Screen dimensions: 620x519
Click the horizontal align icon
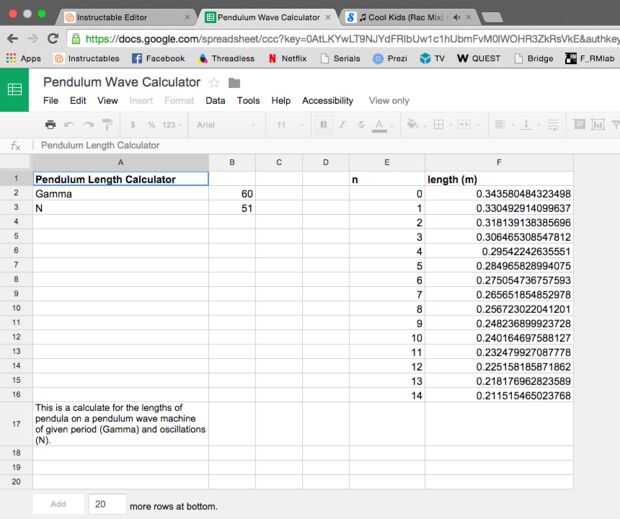pos(500,125)
